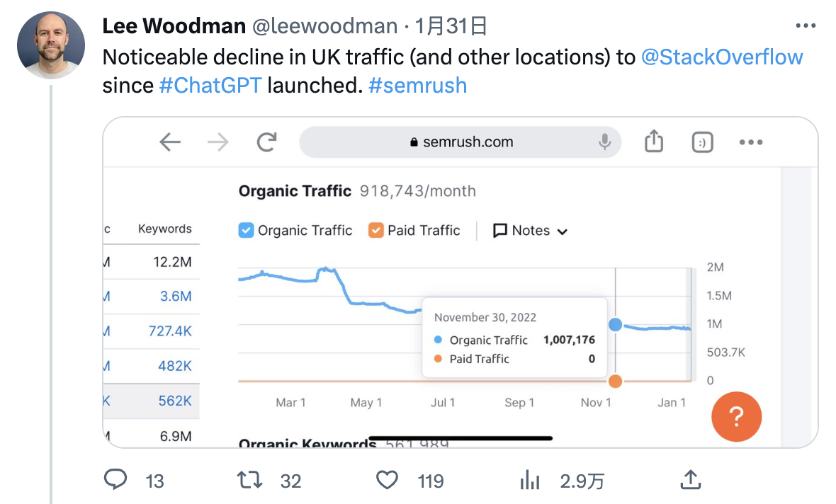Open tweet more options ellipsis
The width and height of the screenshot is (836, 504).
[x=806, y=26]
